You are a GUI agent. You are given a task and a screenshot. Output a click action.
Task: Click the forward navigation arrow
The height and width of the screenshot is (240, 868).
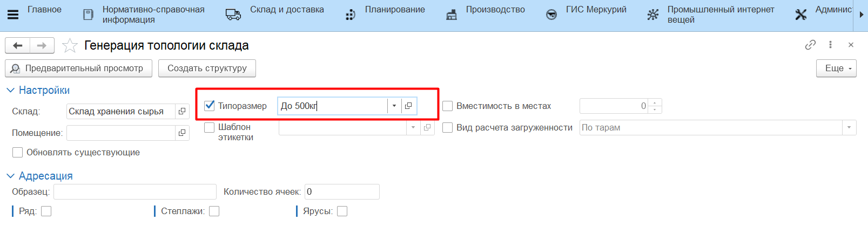coord(42,46)
